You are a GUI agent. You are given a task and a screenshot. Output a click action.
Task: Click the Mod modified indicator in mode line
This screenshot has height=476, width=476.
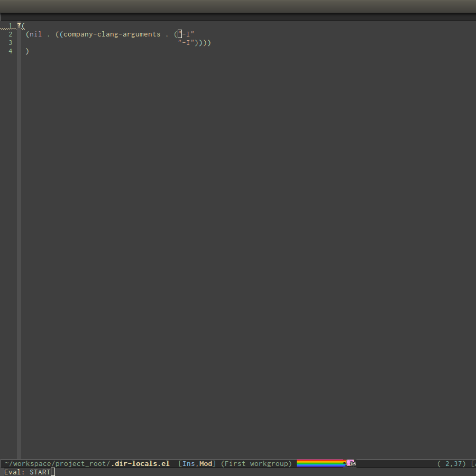pos(206,463)
